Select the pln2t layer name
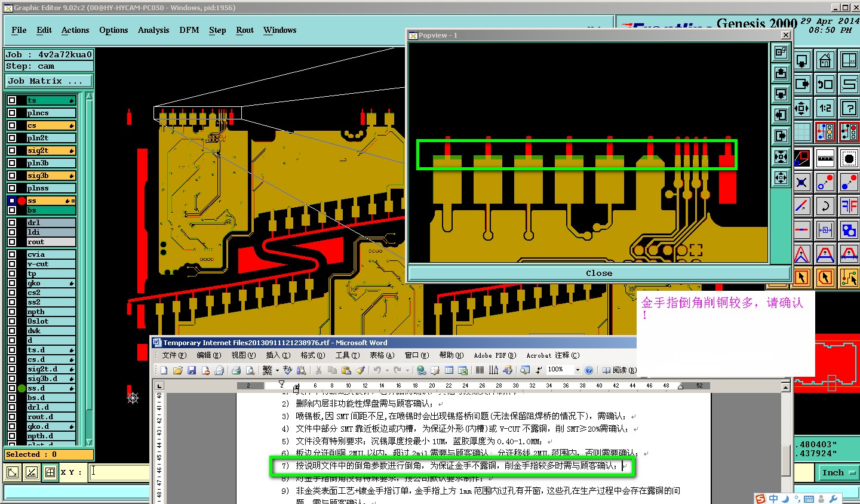860x504 pixels. click(51, 138)
